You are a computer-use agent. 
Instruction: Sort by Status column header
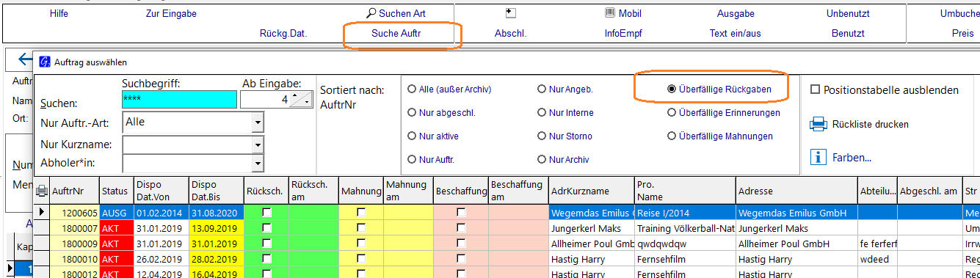click(116, 191)
